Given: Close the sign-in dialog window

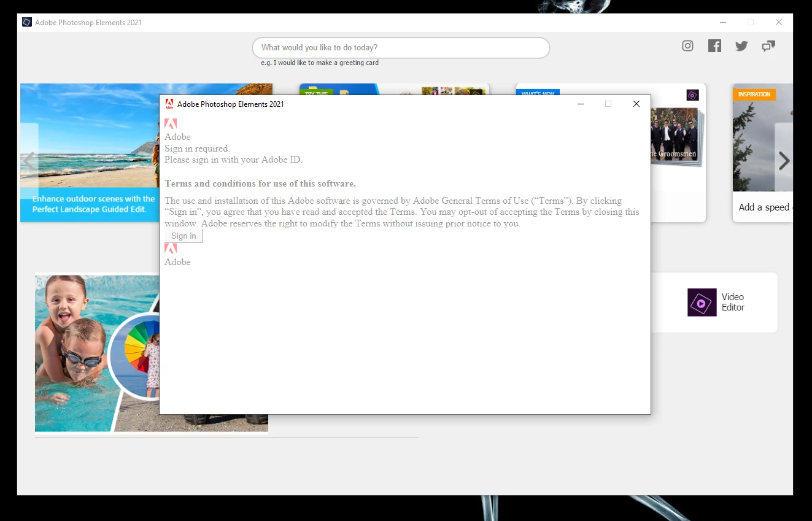Looking at the screenshot, I should pyautogui.click(x=636, y=104).
